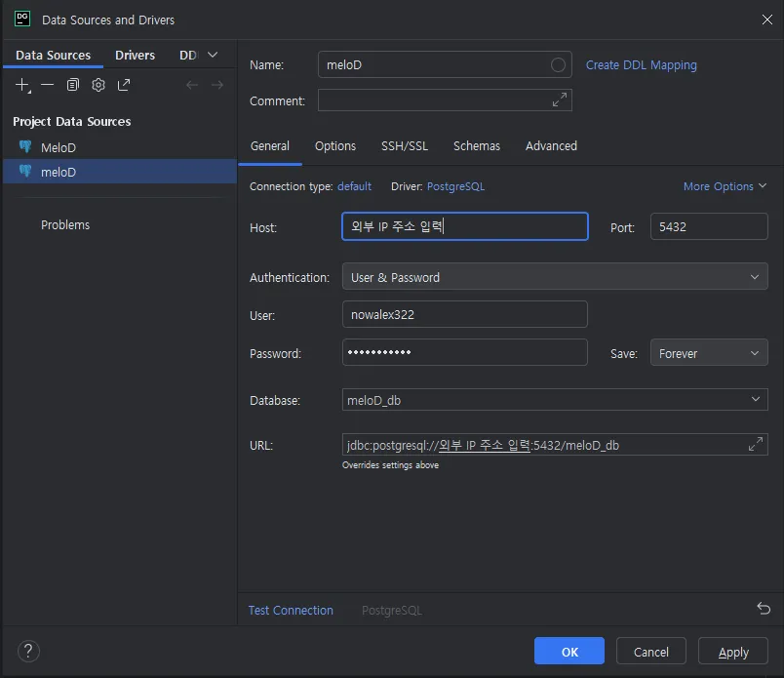Switch to the SSH/SSL tab
The image size is (784, 678).
[404, 146]
